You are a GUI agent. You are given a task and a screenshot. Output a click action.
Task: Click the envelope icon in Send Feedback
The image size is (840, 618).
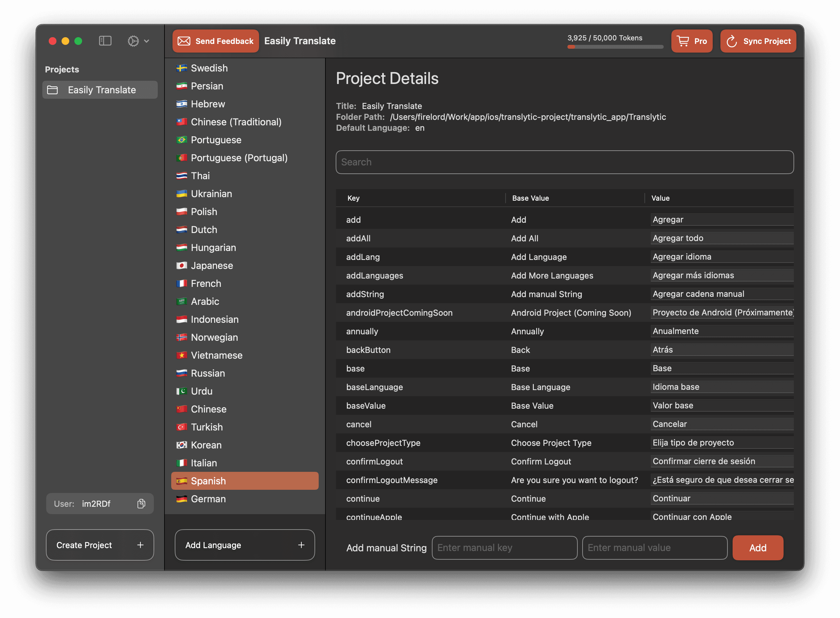(184, 41)
